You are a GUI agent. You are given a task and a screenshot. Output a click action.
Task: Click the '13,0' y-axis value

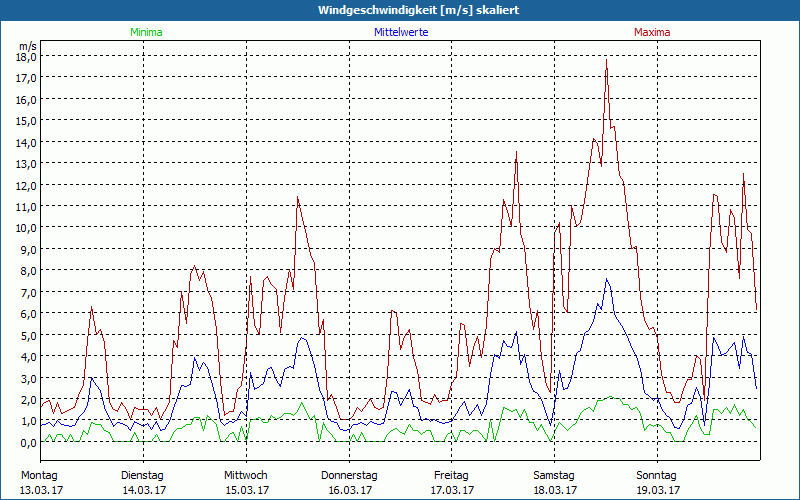coord(28,164)
